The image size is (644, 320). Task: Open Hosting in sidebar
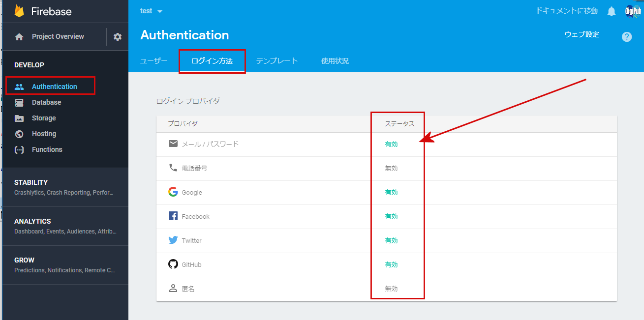pyautogui.click(x=44, y=134)
